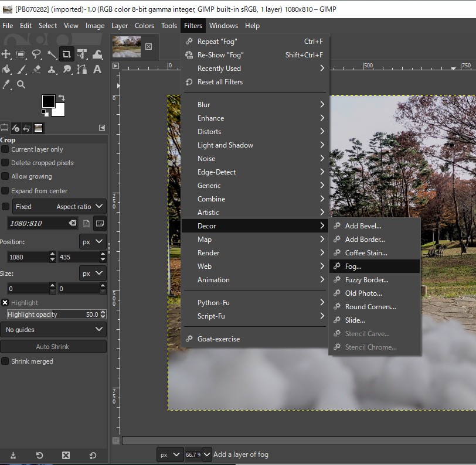This screenshot has height=465, width=476.
Task: Expand the Recently Used submenu
Action: 255,69
